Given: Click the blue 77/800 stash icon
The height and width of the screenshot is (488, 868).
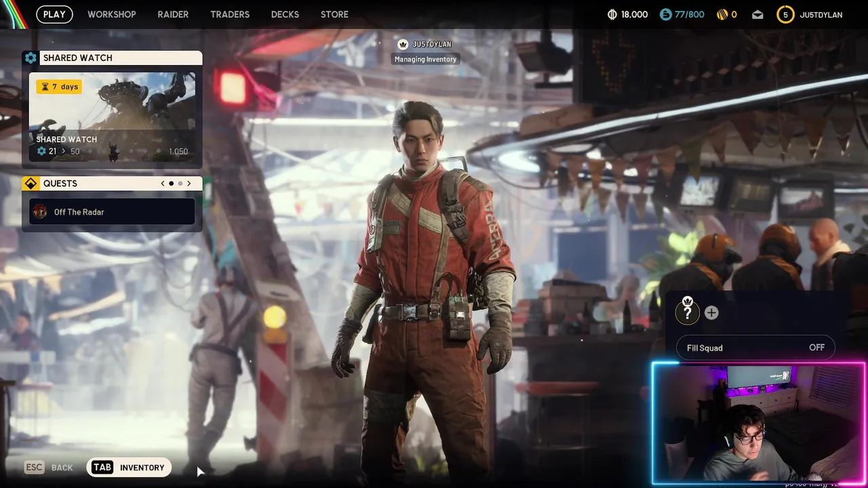Looking at the screenshot, I should pyautogui.click(x=665, y=14).
